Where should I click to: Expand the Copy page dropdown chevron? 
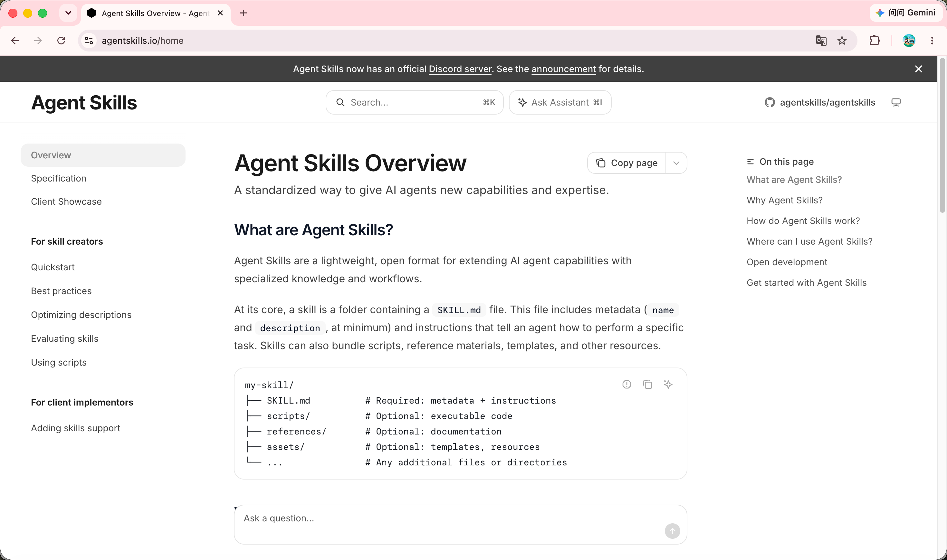tap(676, 163)
